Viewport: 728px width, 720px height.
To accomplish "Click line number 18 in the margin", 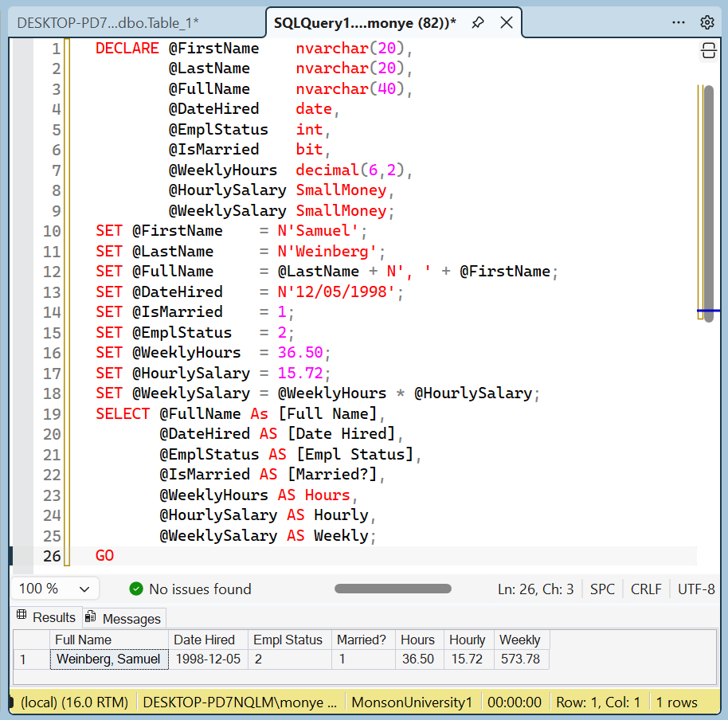I will click(x=52, y=393).
